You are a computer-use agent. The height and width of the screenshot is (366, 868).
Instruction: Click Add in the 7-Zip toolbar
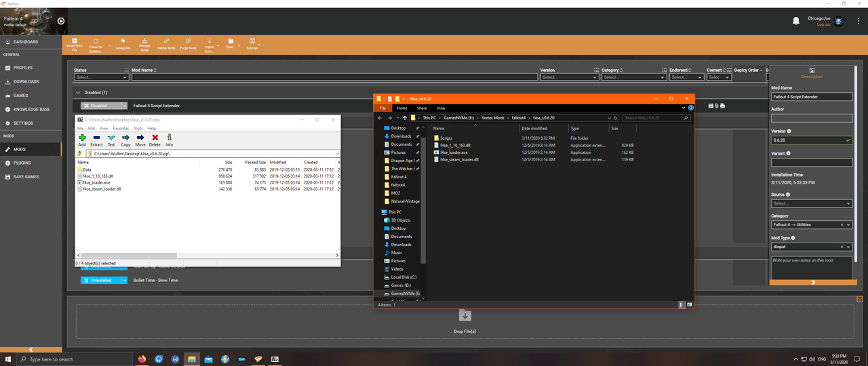(82, 140)
